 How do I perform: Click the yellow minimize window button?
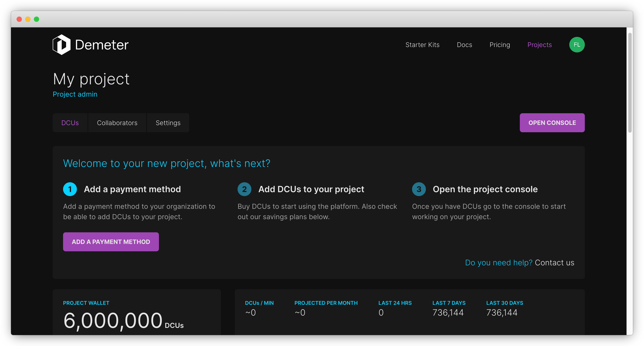(28, 19)
